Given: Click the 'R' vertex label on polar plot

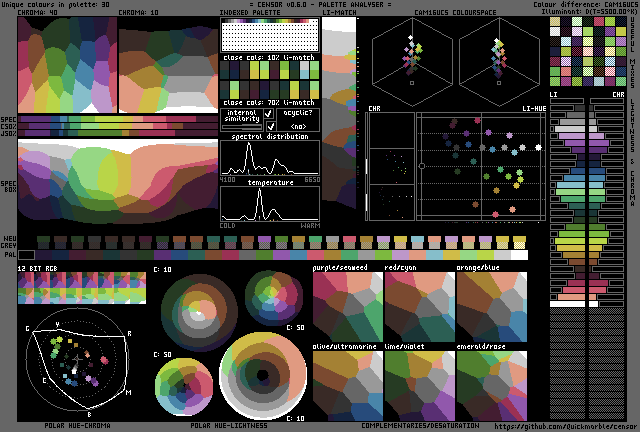Looking at the screenshot, I should coord(129,334).
